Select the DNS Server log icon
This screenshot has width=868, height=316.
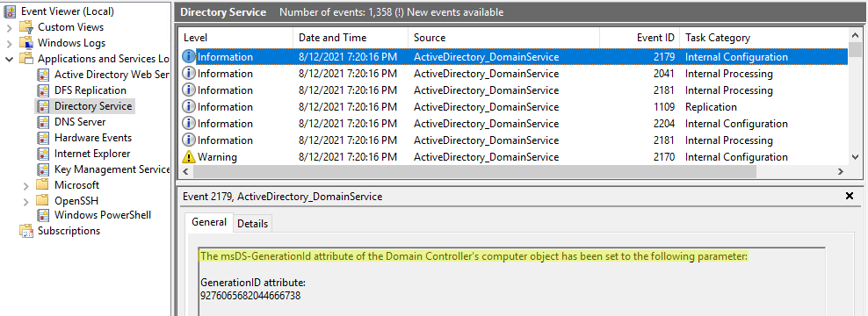point(42,122)
